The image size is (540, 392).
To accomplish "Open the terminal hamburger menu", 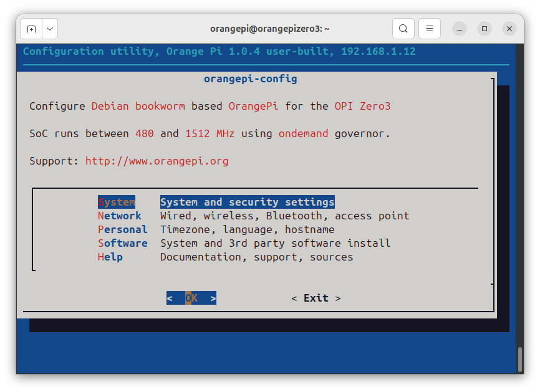I will [430, 29].
